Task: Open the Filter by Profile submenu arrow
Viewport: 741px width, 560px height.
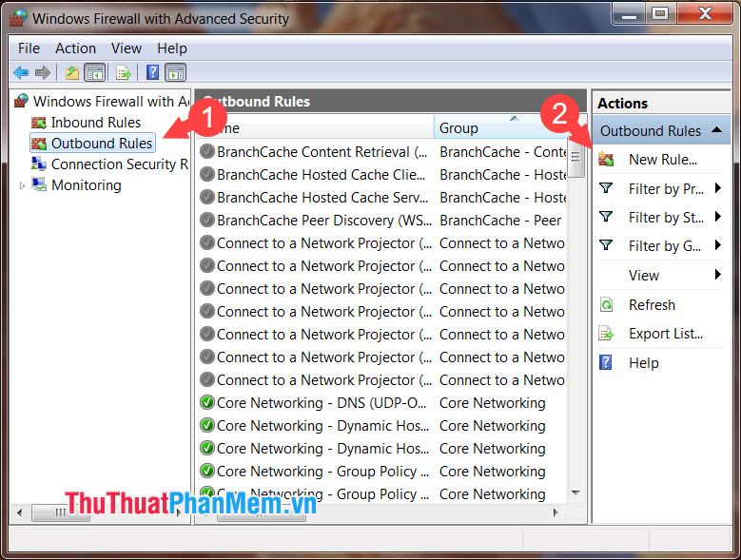Action: [718, 188]
